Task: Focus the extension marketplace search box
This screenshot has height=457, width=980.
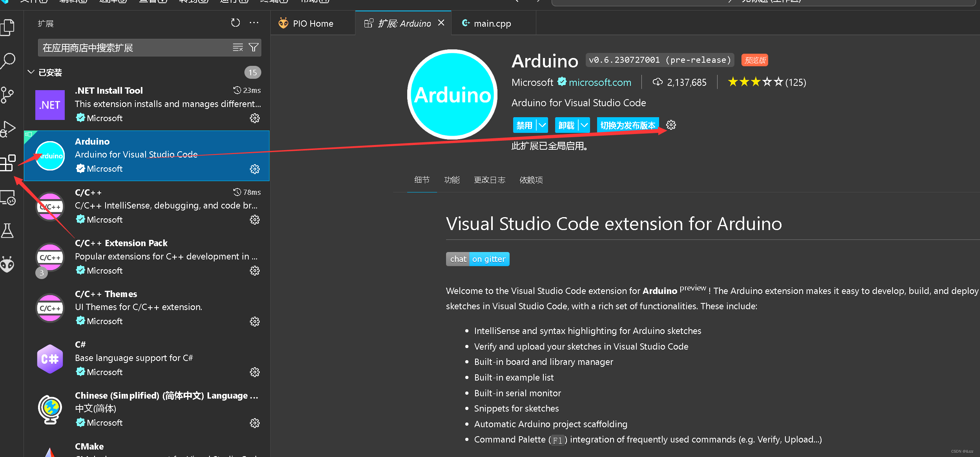Action: (x=135, y=47)
